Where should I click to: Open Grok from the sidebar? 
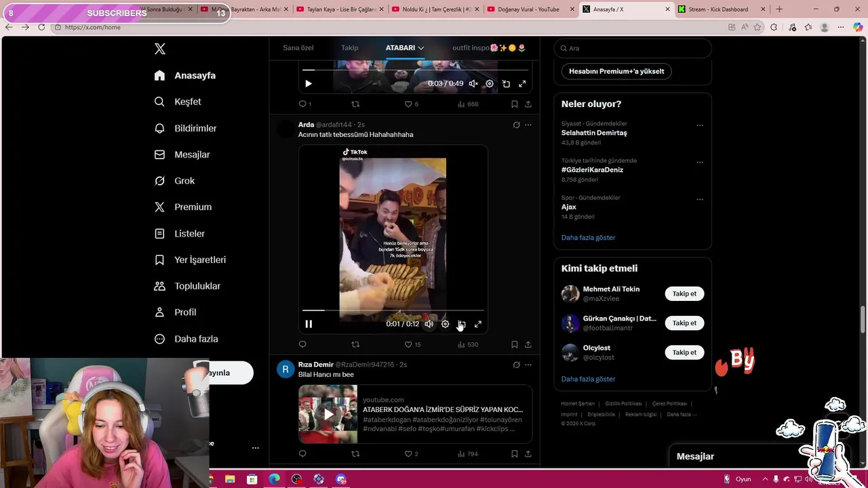click(174, 181)
